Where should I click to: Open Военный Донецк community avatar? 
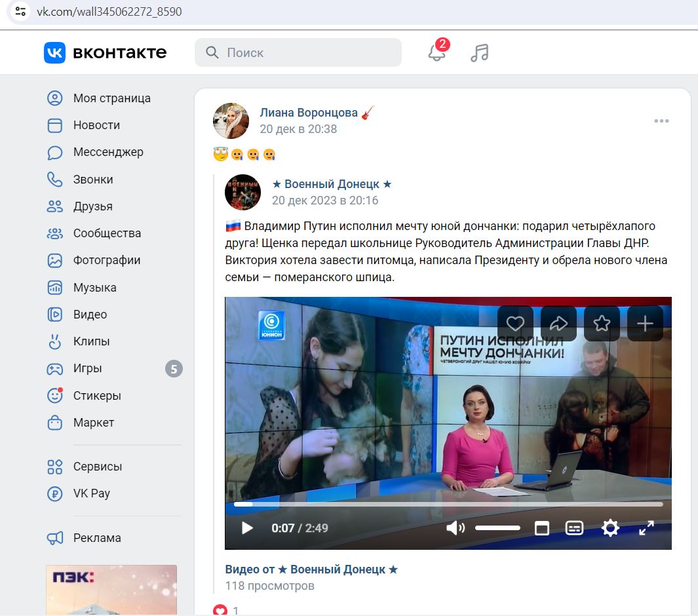[x=242, y=192]
